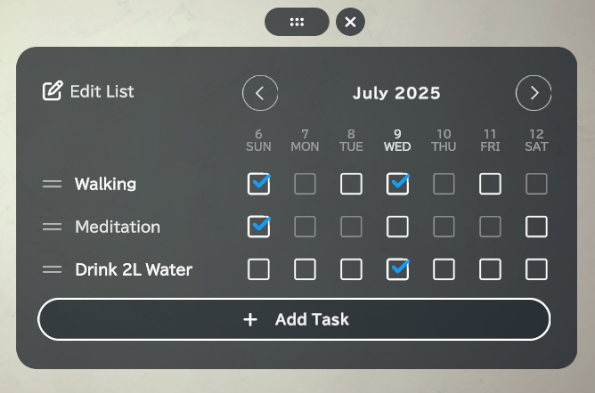
Task: Check Meditation for Saturday 12
Action: [536, 227]
